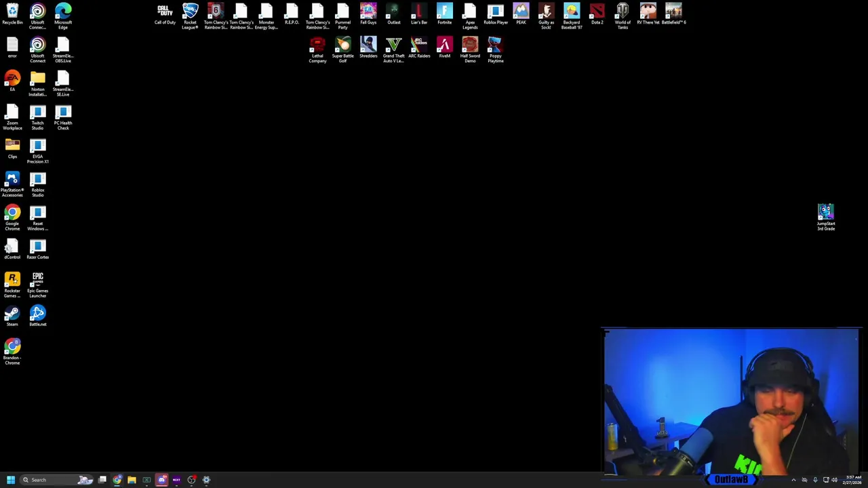
Task: Select the Guilty as Sock! shortcut
Action: 546,16
